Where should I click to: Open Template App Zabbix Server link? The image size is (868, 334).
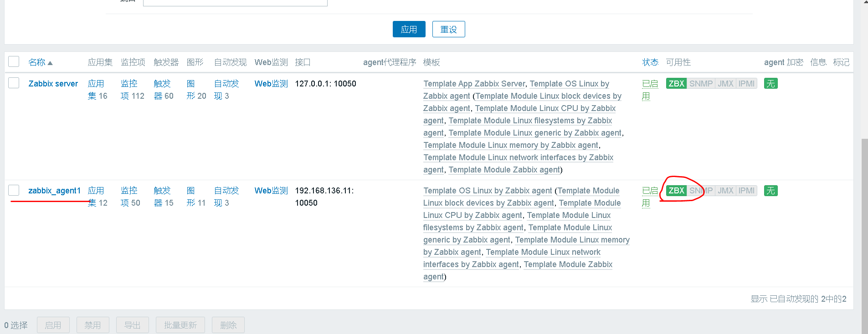click(474, 84)
